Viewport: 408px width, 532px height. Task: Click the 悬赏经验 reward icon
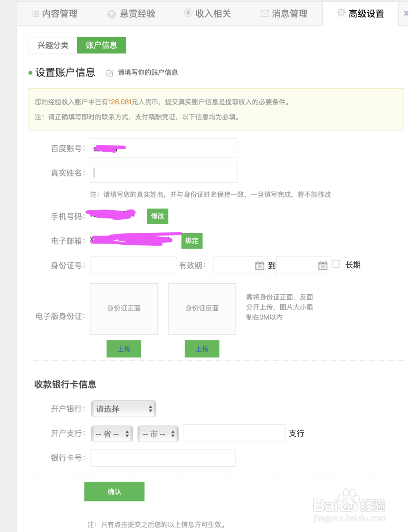pos(111,14)
